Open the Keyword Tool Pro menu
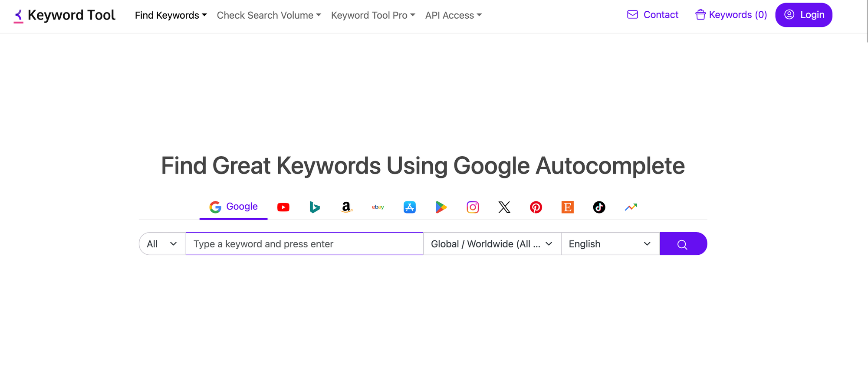Screen dimensions: 868x378 click(373, 15)
